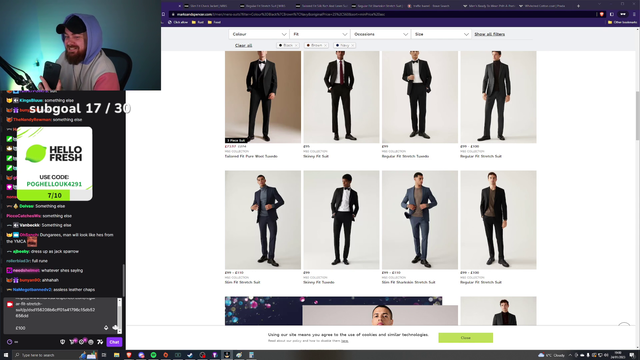Click the 7TV icon beside Chat button

point(100,342)
